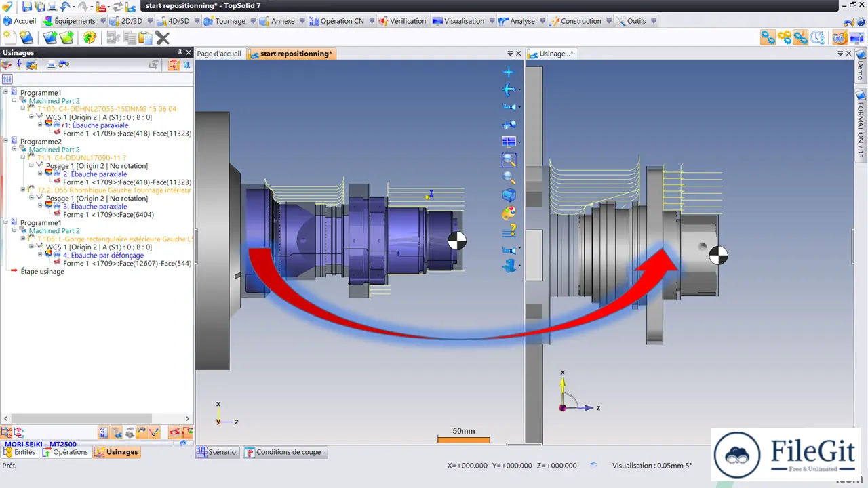
Task: Click the Usinage...* right viewport tab
Action: 552,54
